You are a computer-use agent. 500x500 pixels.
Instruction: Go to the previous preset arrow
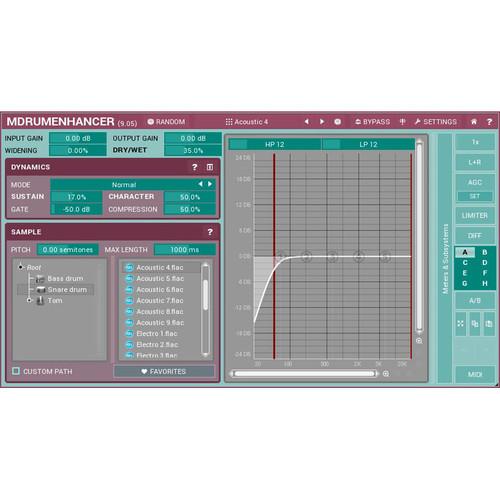pyautogui.click(x=307, y=122)
